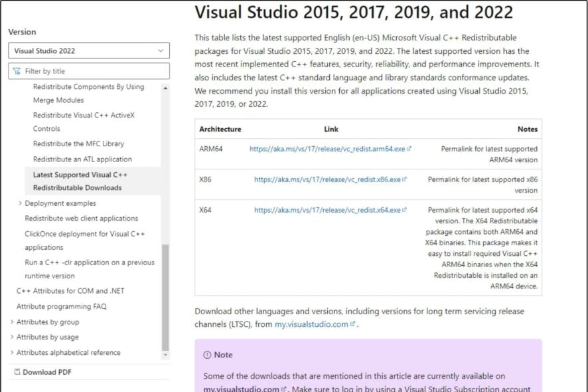
Task: Click the external link icon beside vc_redist.x86.exe
Action: click(x=405, y=179)
